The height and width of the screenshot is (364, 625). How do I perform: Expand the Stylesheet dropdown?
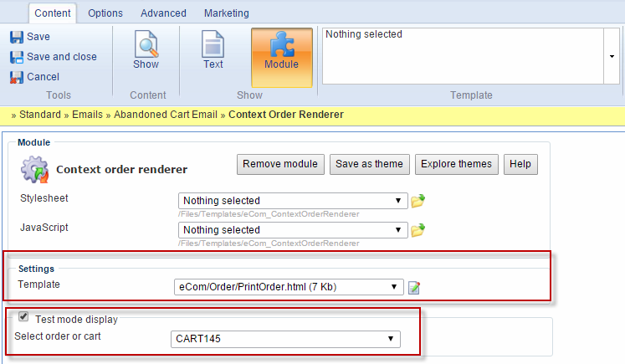(x=292, y=201)
